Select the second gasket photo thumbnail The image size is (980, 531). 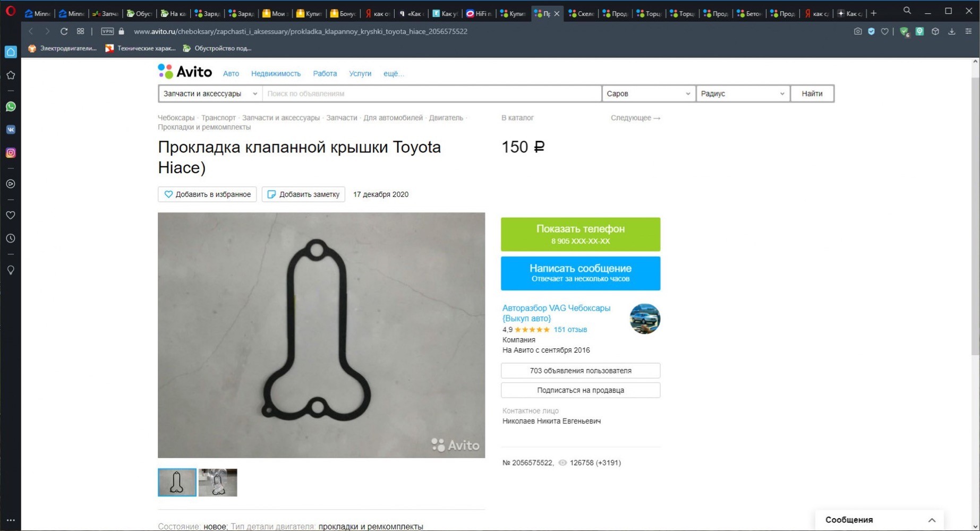click(218, 483)
